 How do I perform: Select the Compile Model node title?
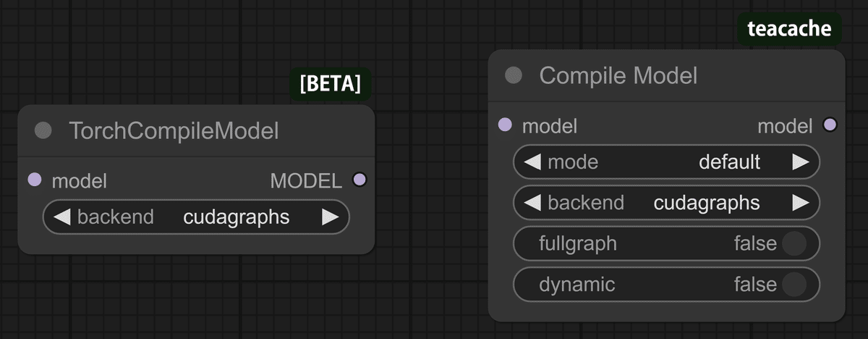618,75
